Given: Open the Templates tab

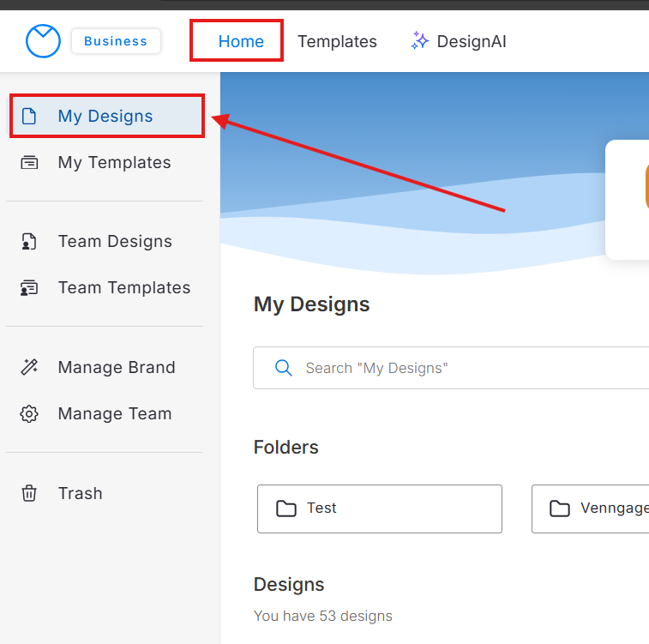Looking at the screenshot, I should tap(337, 41).
